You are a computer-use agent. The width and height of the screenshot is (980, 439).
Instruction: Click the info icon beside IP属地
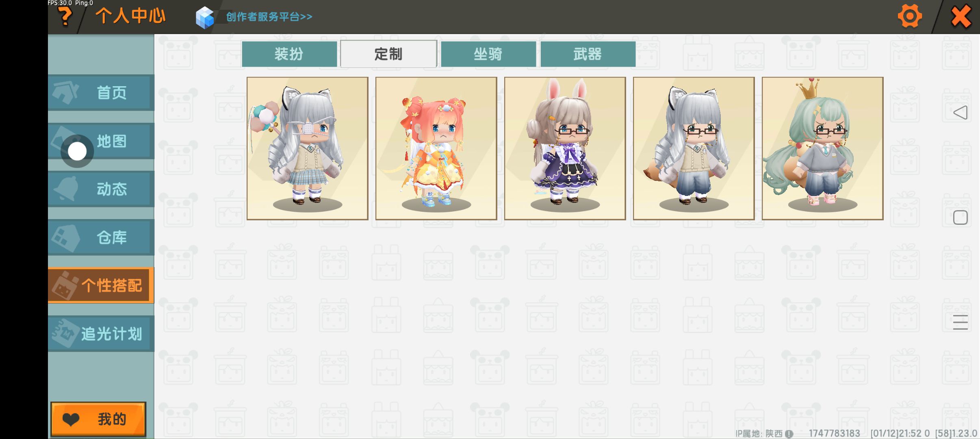(789, 434)
